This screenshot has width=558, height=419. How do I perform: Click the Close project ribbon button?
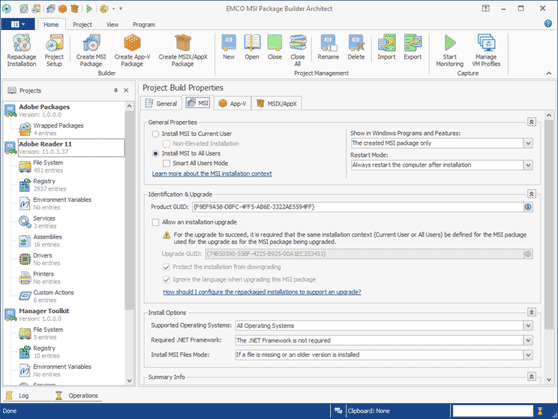tap(274, 47)
